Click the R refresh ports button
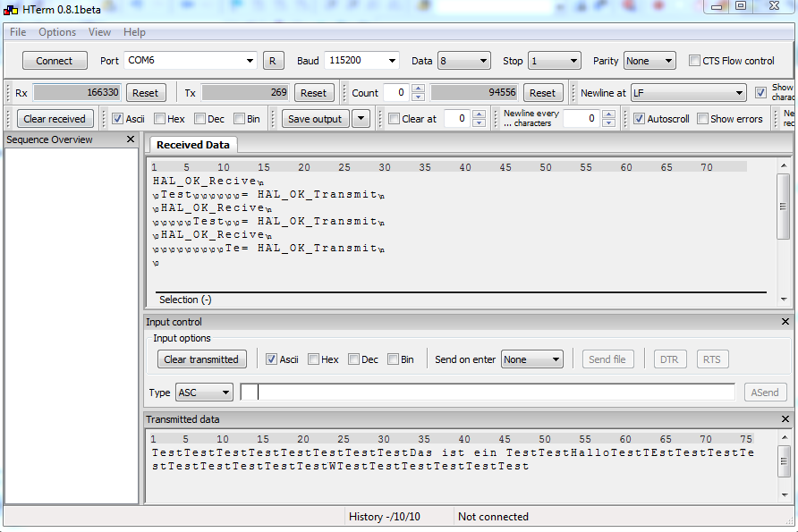 [273, 61]
